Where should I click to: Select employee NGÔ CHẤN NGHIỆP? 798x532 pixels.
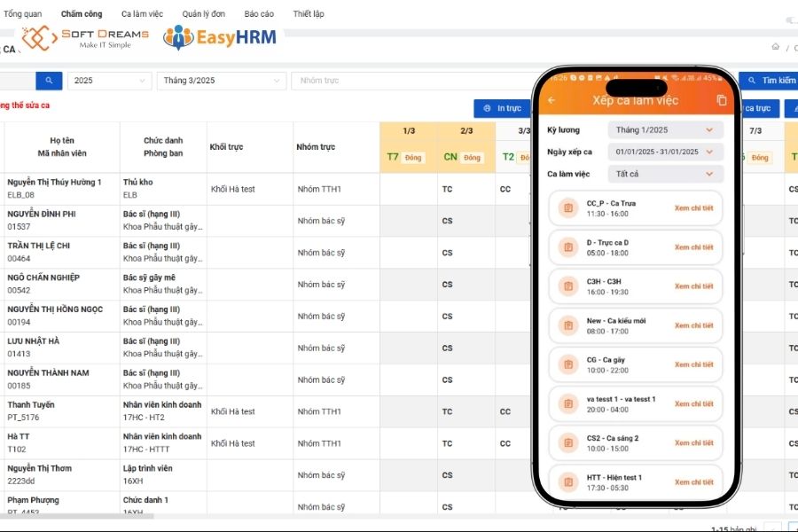(43, 278)
